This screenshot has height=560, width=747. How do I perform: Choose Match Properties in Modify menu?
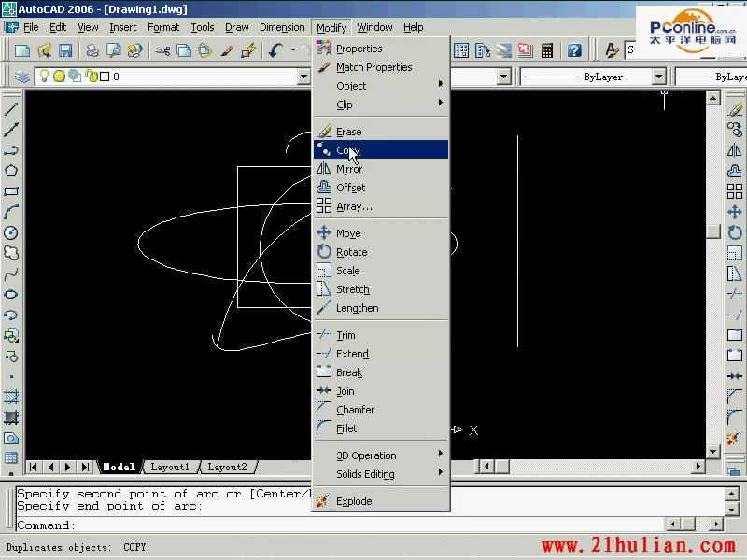[381, 67]
